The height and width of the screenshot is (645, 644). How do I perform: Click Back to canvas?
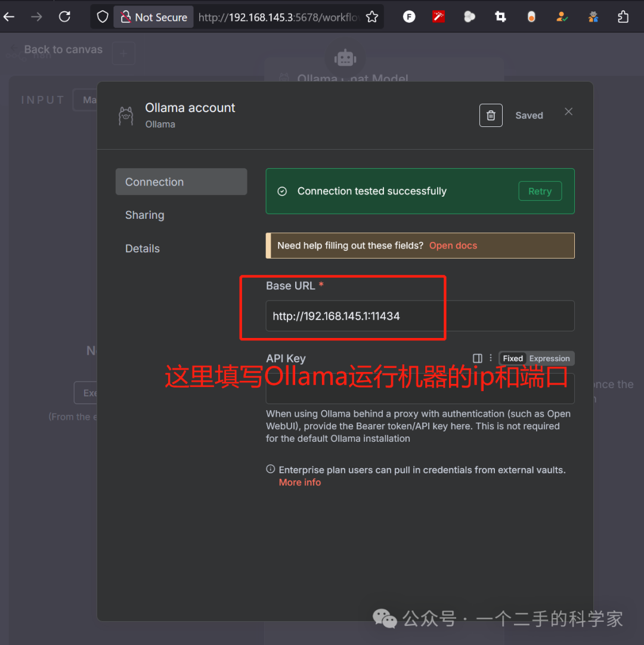pyautogui.click(x=63, y=49)
